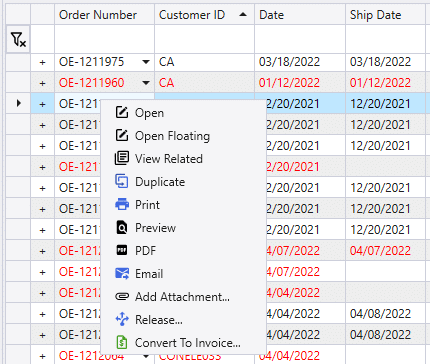
Task: Click the Duplicate icon in context menu
Action: (x=122, y=182)
